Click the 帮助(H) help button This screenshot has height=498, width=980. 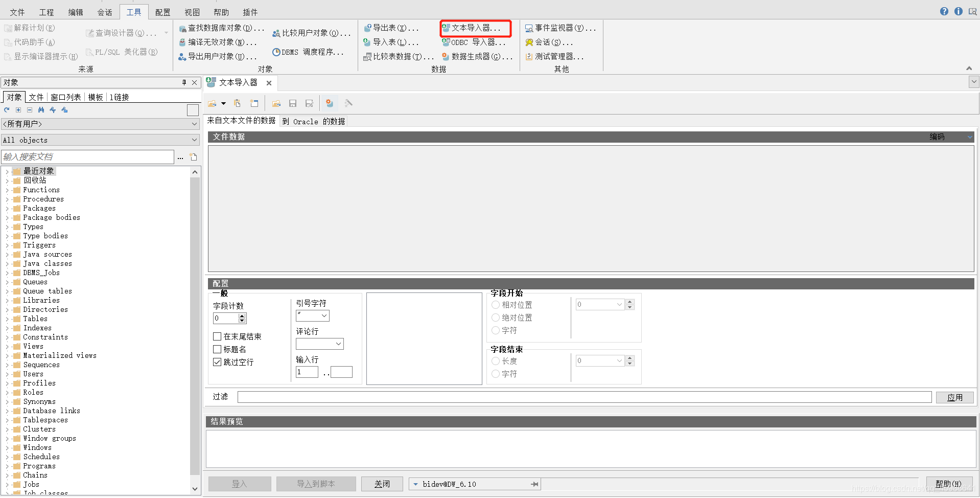pos(948,484)
